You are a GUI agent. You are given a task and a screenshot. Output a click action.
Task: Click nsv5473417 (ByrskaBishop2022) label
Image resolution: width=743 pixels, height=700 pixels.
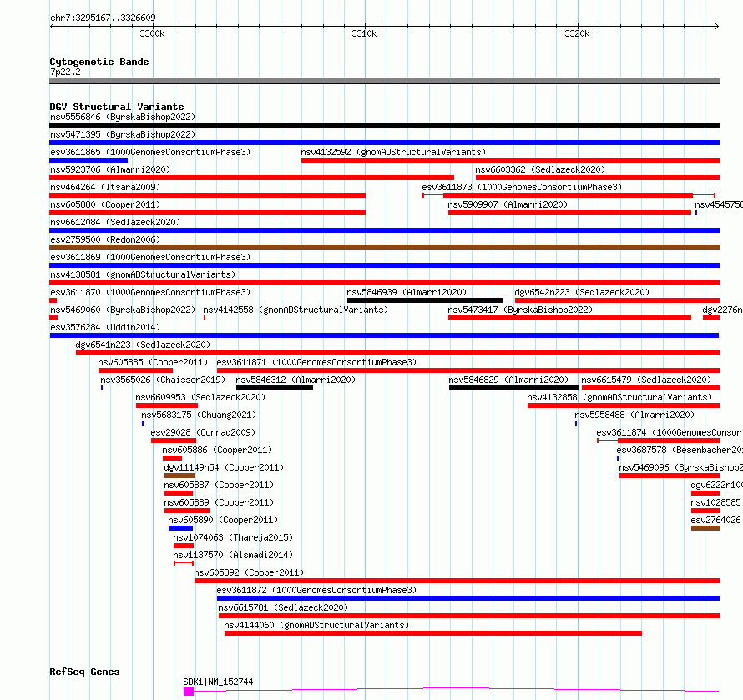[x=520, y=310]
